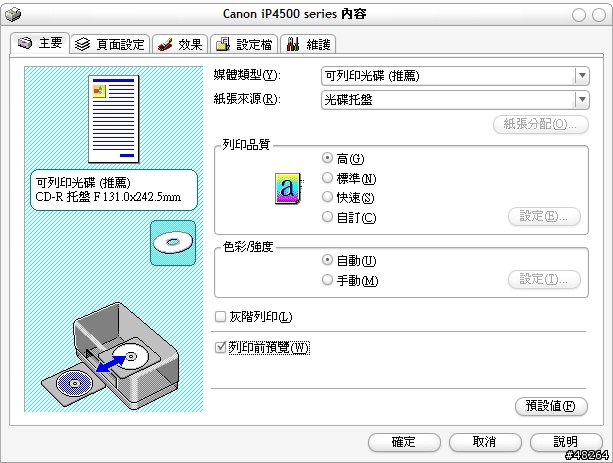Select the 高(G) print quality radio button

(x=327, y=158)
